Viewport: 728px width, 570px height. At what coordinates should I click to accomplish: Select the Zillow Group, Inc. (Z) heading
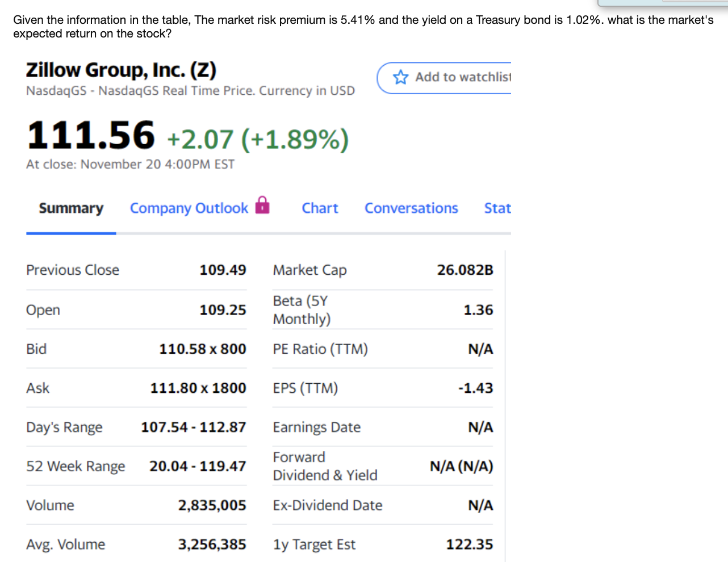click(121, 70)
